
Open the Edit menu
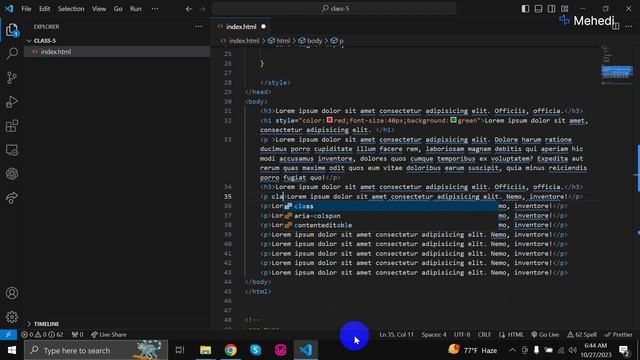click(44, 9)
